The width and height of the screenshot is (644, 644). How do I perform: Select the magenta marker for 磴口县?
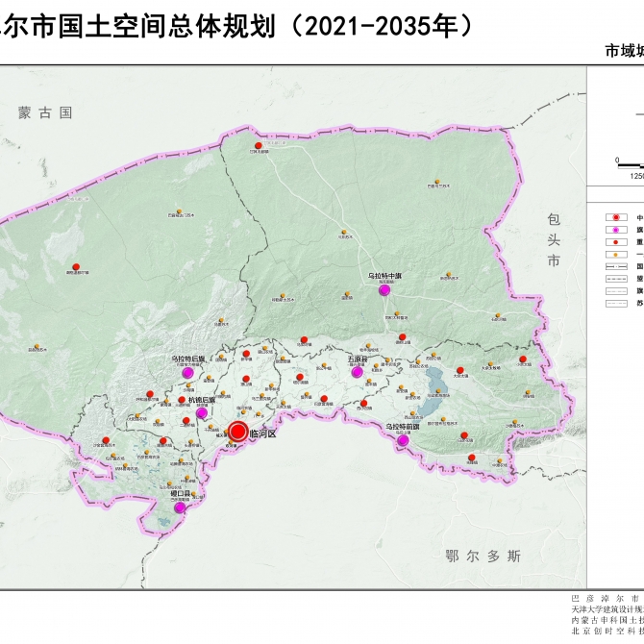pyautogui.click(x=179, y=508)
